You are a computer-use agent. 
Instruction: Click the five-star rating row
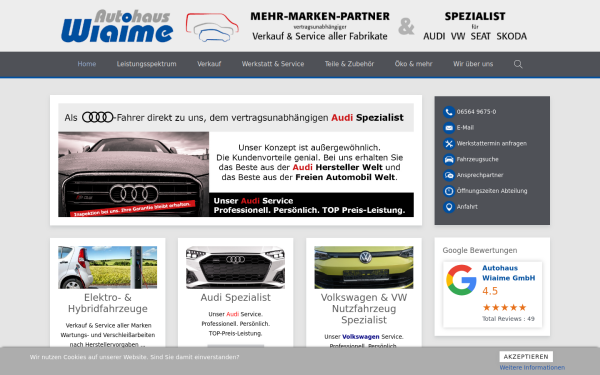pos(504,307)
